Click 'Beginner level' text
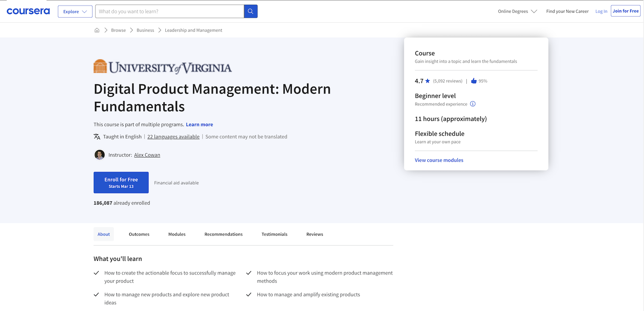Screen dimensions: 644x311 (x=435, y=96)
